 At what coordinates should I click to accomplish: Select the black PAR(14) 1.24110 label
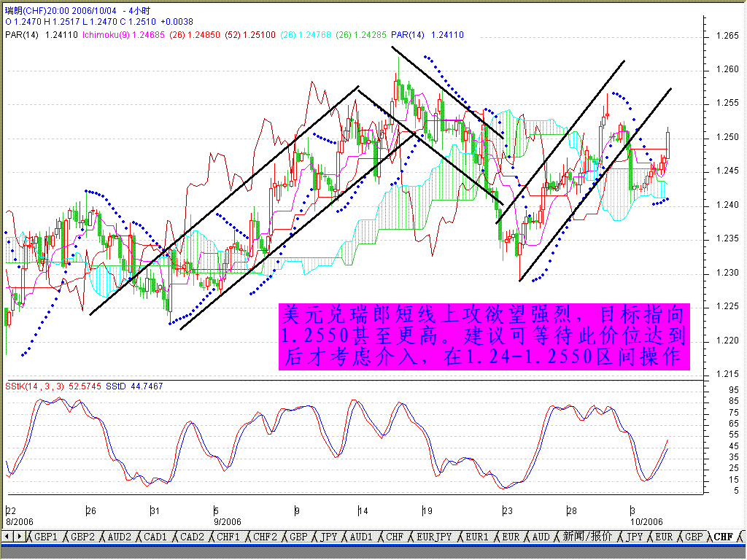pos(42,35)
